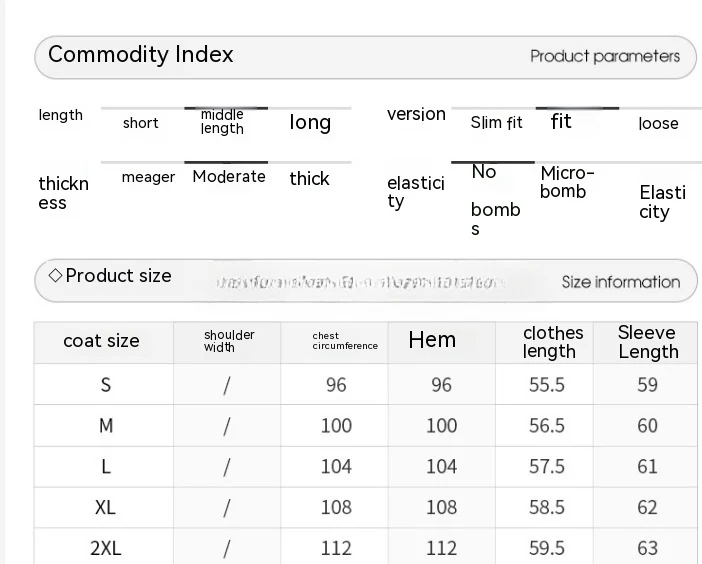This screenshot has height=564, width=702.
Task: Click the 'Size information' label
Action: click(x=621, y=282)
